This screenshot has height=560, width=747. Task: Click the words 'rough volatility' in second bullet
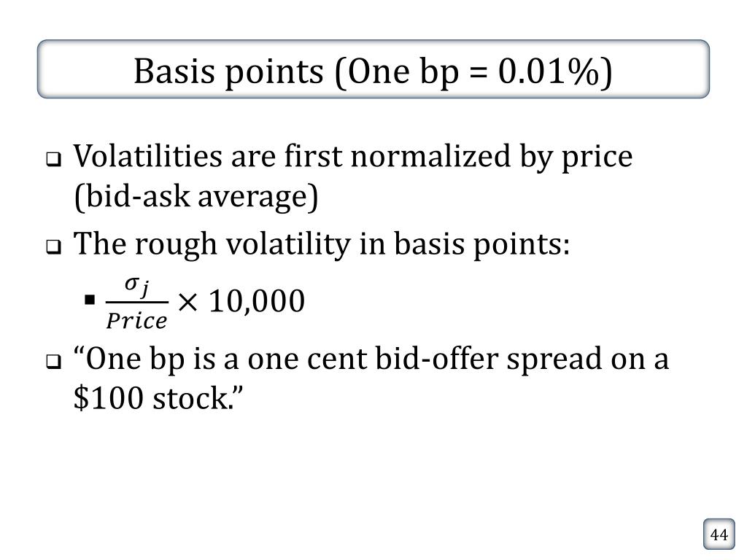pyautogui.click(x=243, y=244)
